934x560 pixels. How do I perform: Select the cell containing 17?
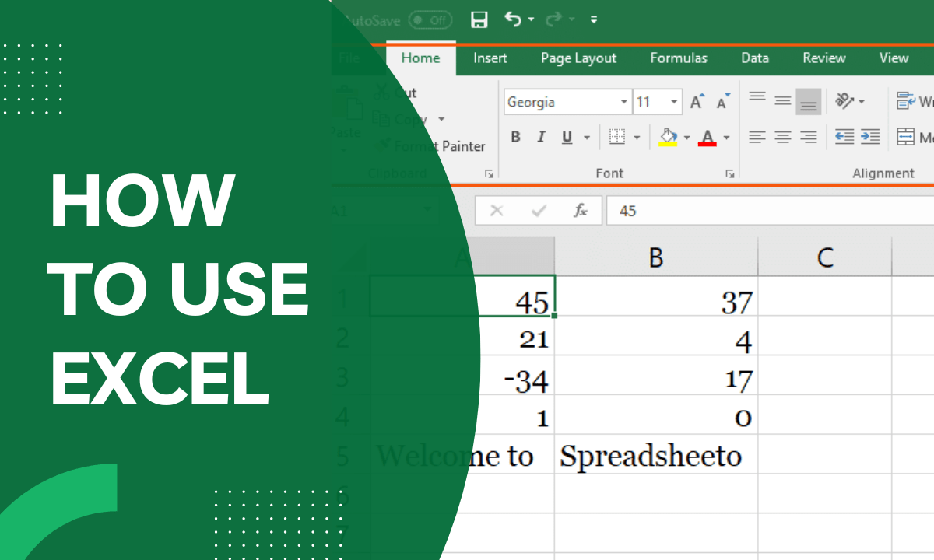tap(656, 376)
